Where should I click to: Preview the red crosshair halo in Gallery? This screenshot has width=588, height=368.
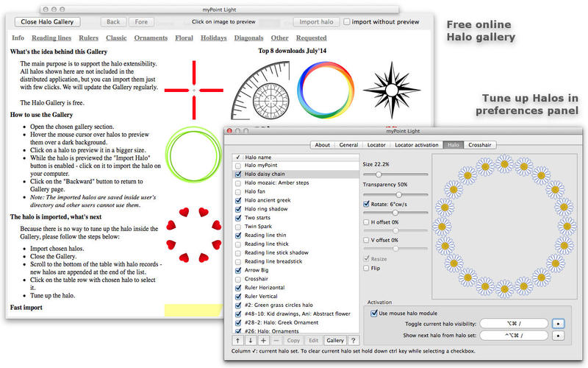(194, 90)
